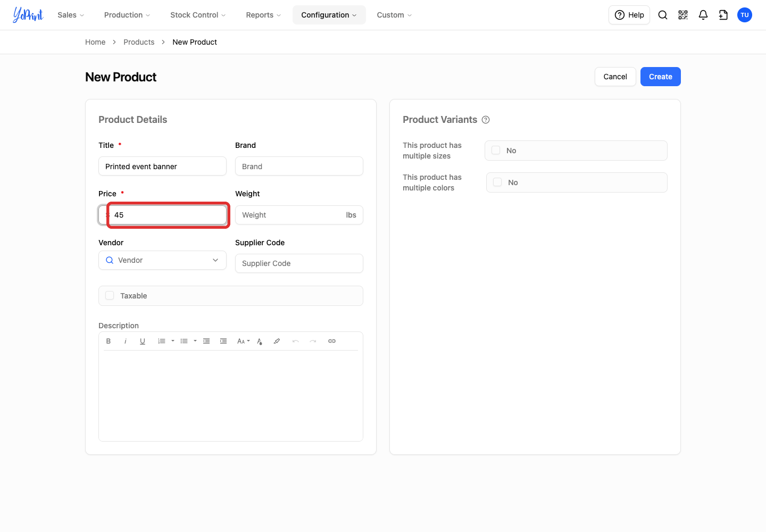Viewport: 766px width, 532px height.
Task: Go to Home breadcrumb link
Action: pos(95,42)
